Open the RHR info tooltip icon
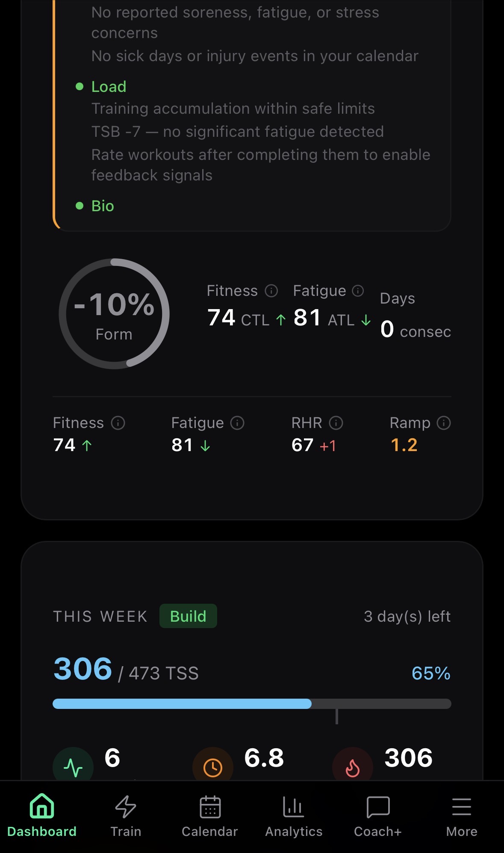This screenshot has width=504, height=853. 336,423
